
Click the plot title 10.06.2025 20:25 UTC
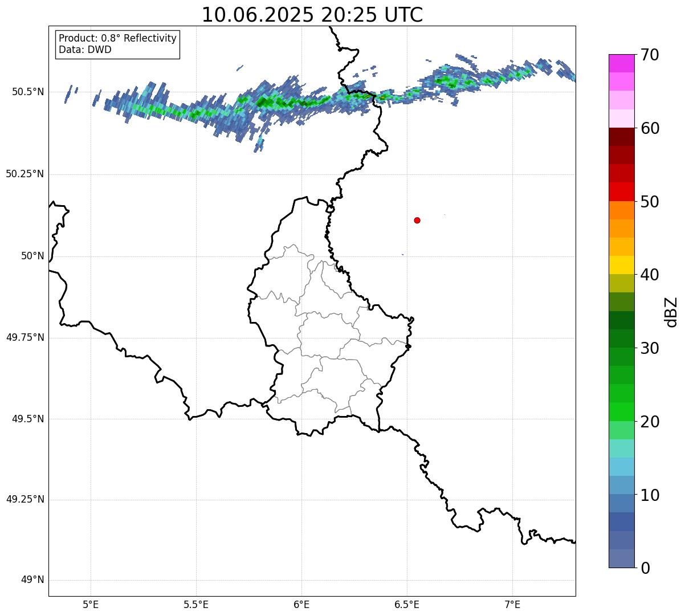tap(312, 15)
